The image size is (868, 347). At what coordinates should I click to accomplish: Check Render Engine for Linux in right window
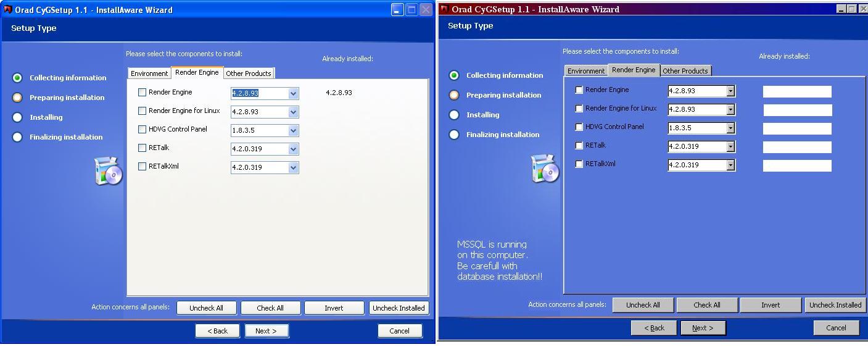coord(579,109)
